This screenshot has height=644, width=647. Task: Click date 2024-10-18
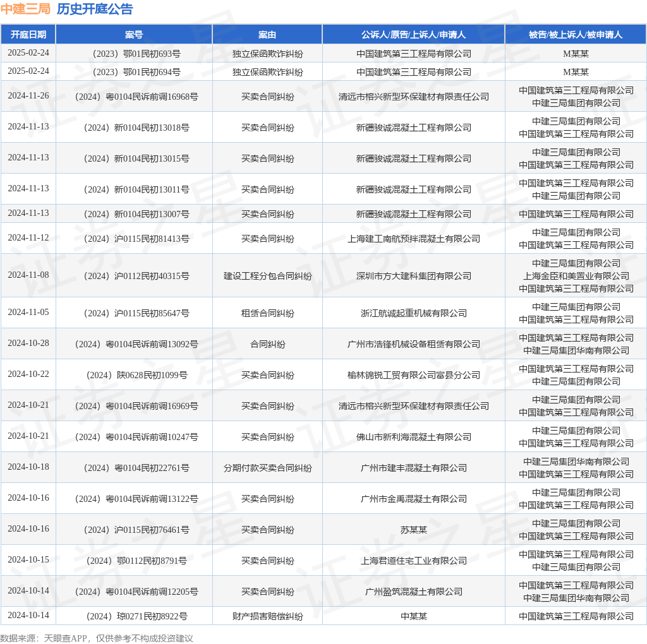coord(28,467)
